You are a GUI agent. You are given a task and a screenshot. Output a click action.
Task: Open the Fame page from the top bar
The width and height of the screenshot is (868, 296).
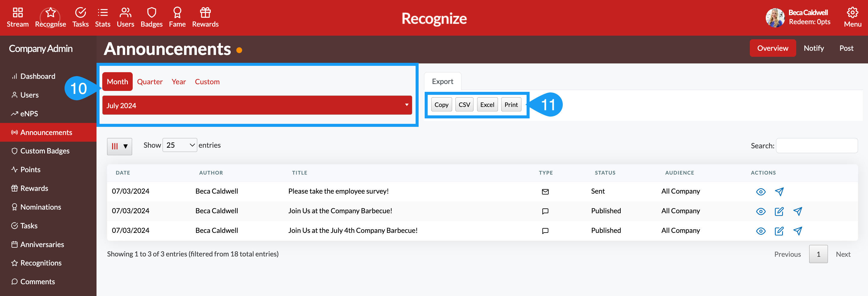[177, 17]
